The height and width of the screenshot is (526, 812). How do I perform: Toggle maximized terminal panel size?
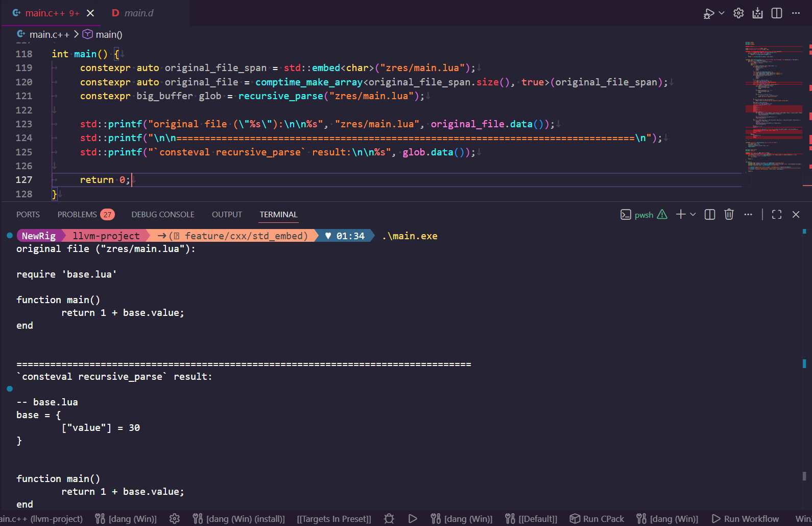(x=777, y=215)
